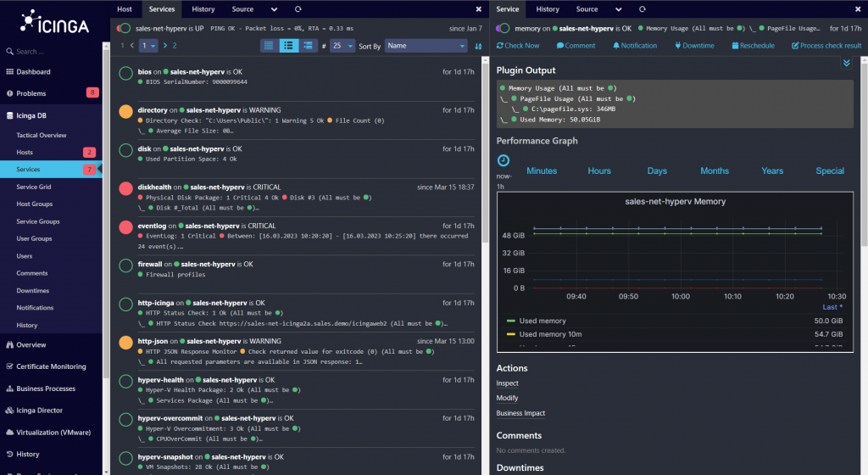The height and width of the screenshot is (475, 868).
Task: Add a Comment to the service
Action: (576, 46)
